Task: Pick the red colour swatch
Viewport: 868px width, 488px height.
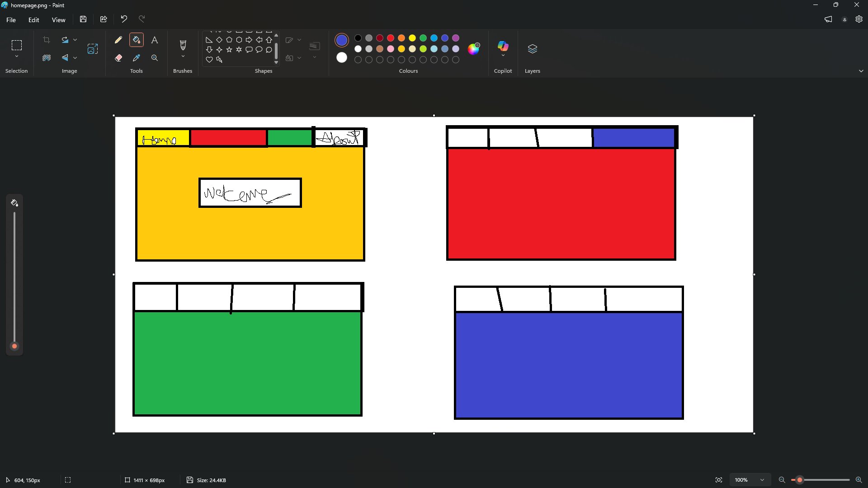Action: click(391, 38)
